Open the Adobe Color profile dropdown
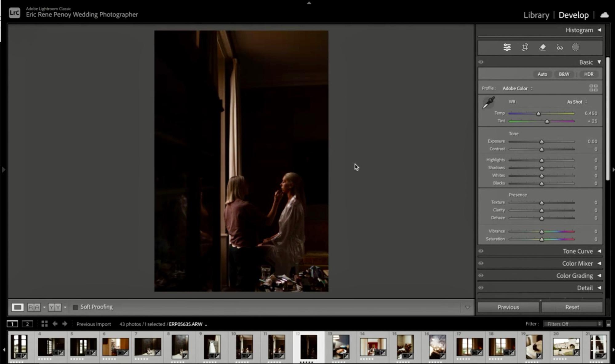Viewport: 615px width, 364px height. (x=517, y=88)
